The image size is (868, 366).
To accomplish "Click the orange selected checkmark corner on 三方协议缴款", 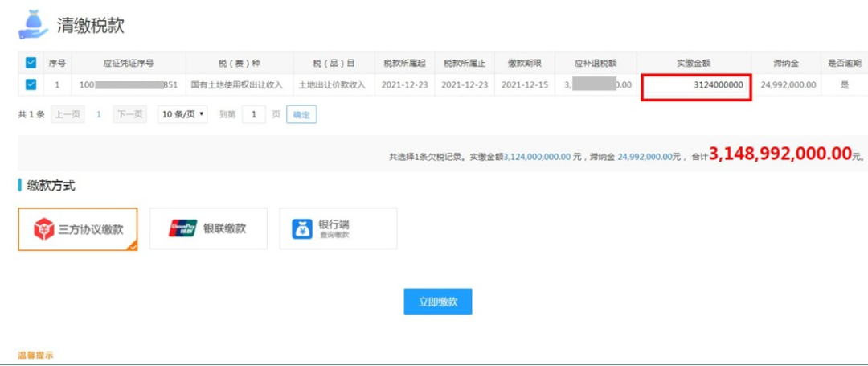I will coord(133,246).
